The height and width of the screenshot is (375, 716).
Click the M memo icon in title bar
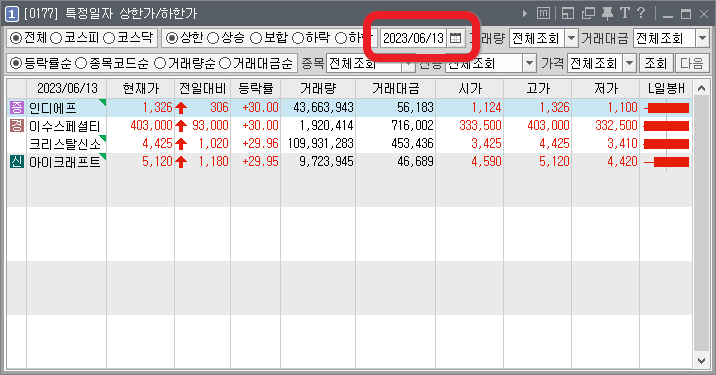click(543, 14)
